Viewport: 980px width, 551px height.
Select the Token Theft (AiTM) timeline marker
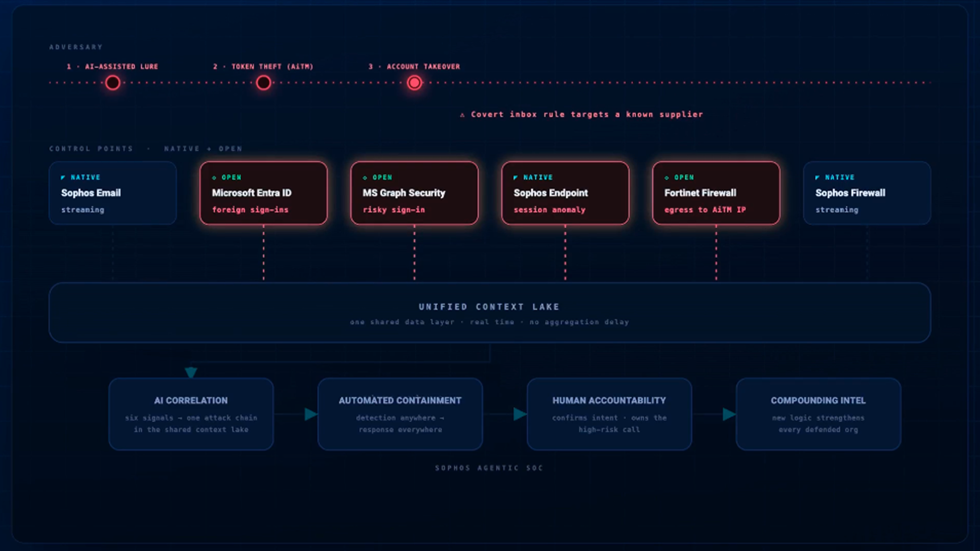tap(263, 83)
